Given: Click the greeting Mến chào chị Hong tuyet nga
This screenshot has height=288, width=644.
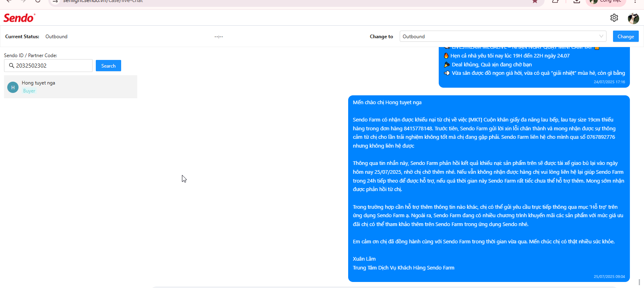Looking at the screenshot, I should coord(387,103).
